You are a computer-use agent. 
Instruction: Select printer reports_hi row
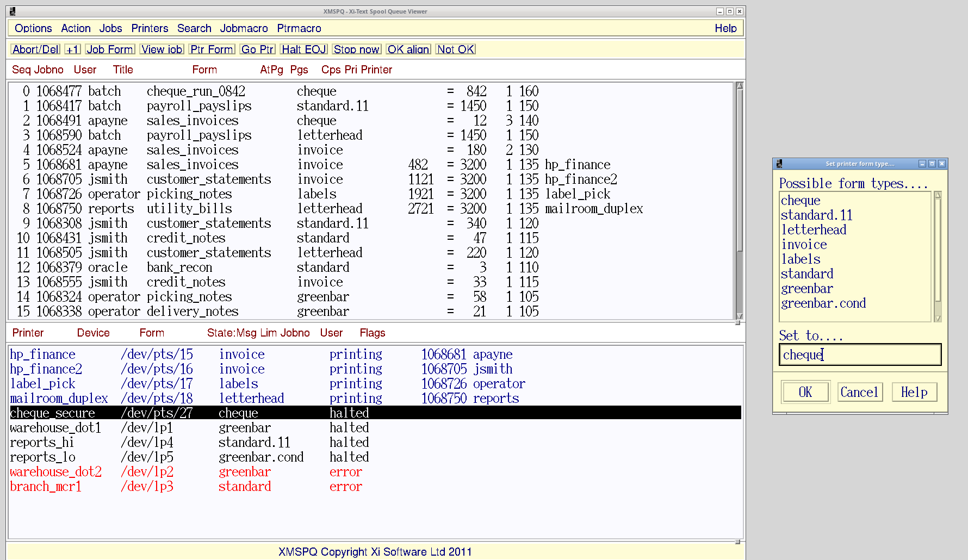click(x=375, y=443)
